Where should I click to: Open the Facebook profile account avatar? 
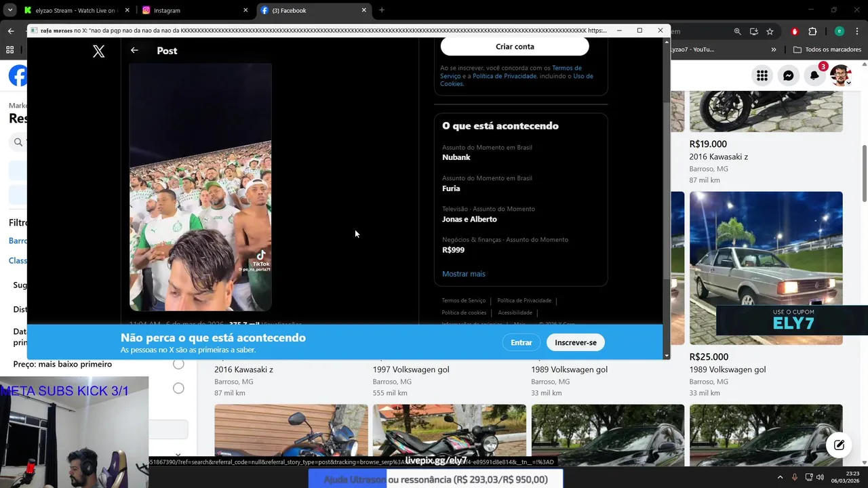[840, 75]
